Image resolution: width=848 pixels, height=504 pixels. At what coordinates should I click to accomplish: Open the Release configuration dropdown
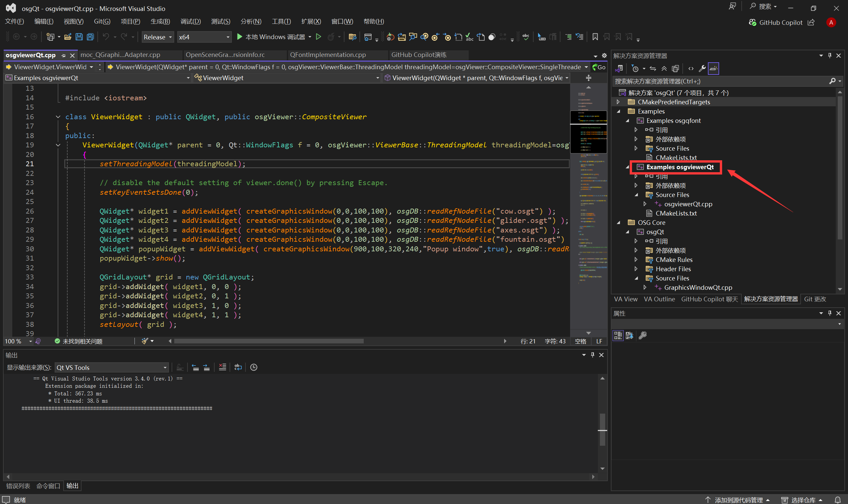tap(158, 37)
